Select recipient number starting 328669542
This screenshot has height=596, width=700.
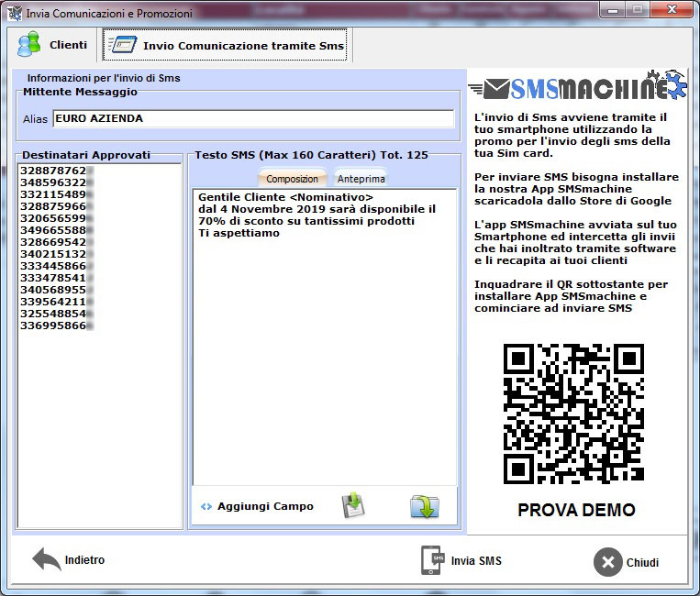57,242
